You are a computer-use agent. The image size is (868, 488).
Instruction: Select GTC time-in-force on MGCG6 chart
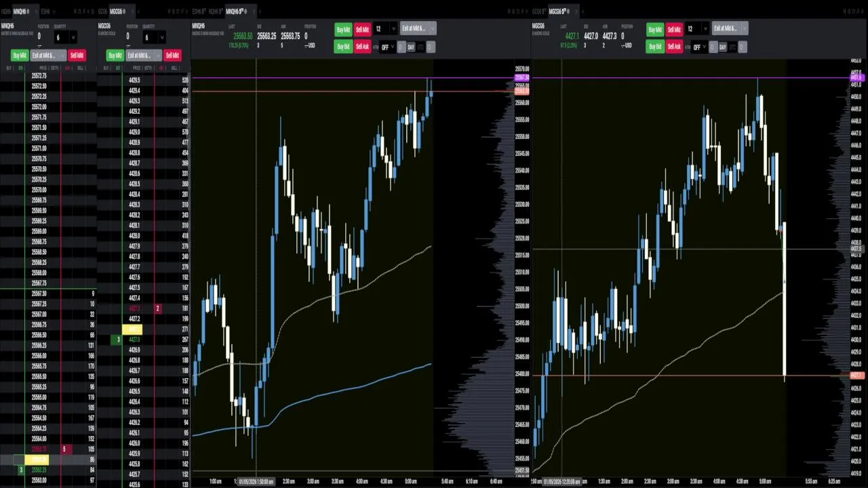[x=733, y=47]
